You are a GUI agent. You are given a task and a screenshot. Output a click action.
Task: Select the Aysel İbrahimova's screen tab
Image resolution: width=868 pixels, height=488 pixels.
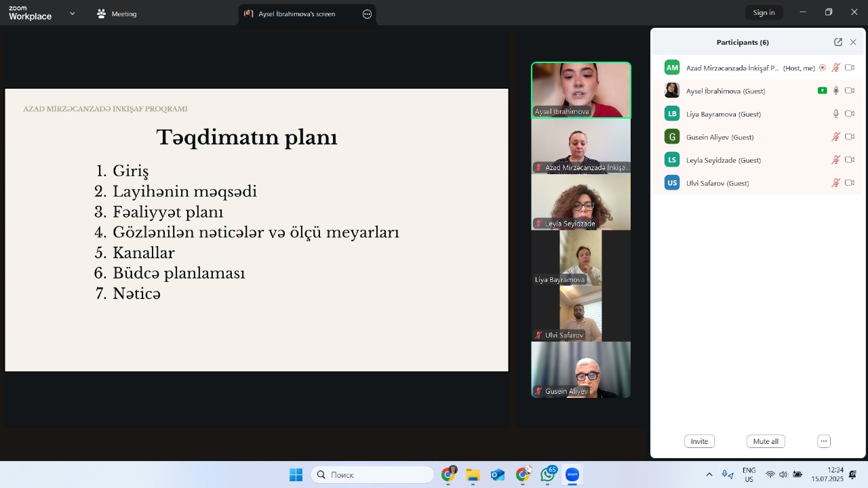pyautogui.click(x=297, y=14)
